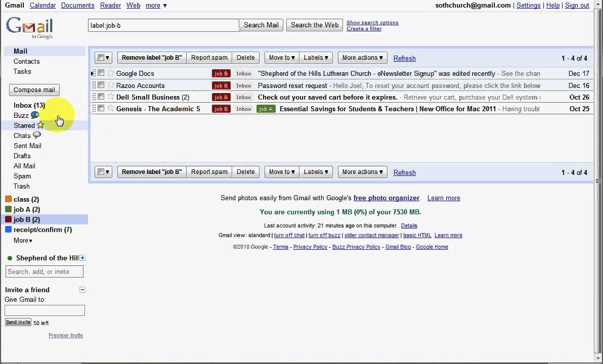This screenshot has height=364, width=603.
Task: Click the plus icon beside Shepherd of the Hill
Action: click(82, 258)
